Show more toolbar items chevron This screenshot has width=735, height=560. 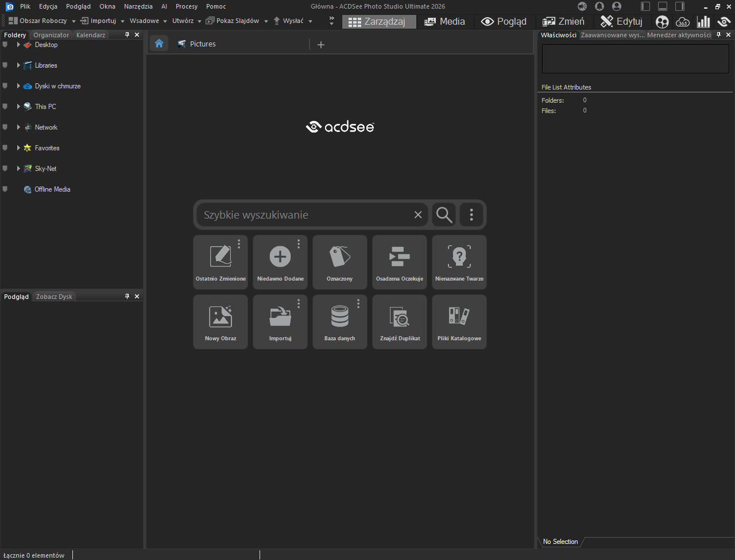coord(331,21)
